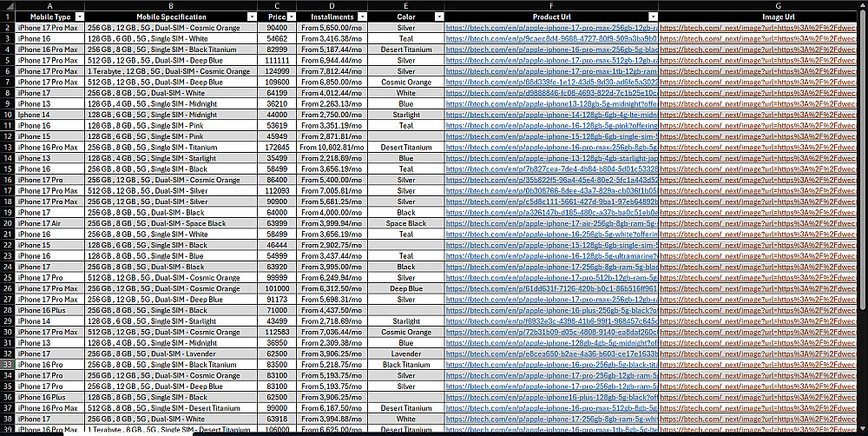868x436 pixels.
Task: Select 'iPhone 15' cell in row 12
Action: pos(49,136)
